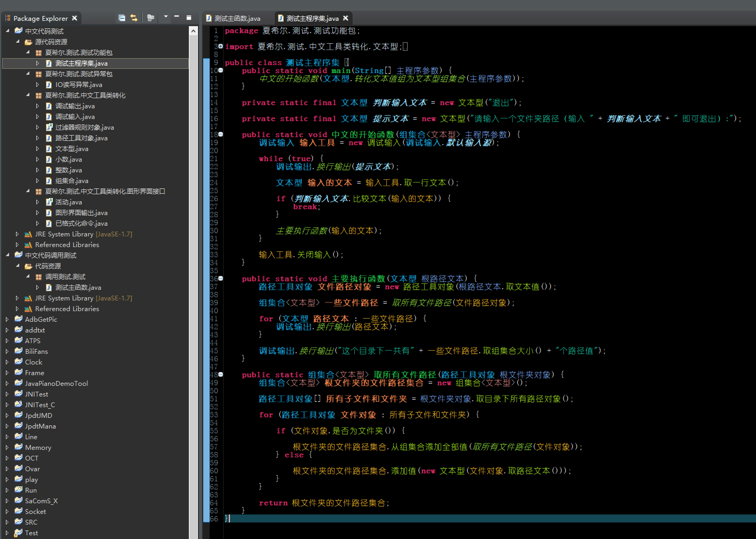Viewport: 756px width, 539px height.
Task: Click the Clock project folder icon
Action: click(x=19, y=362)
